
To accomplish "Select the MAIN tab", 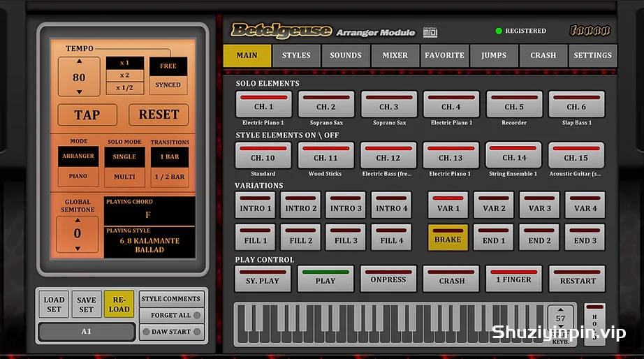I will 247,55.
